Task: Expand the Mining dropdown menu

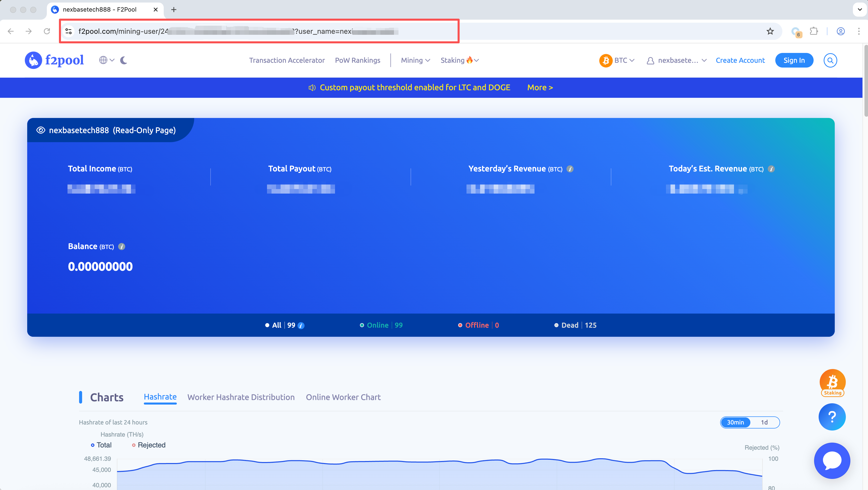Action: (415, 60)
